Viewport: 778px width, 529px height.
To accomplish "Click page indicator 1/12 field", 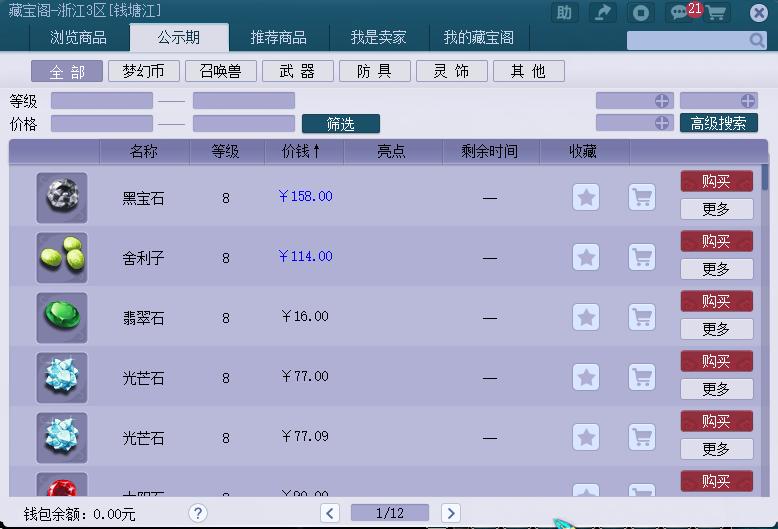I will coord(390,513).
